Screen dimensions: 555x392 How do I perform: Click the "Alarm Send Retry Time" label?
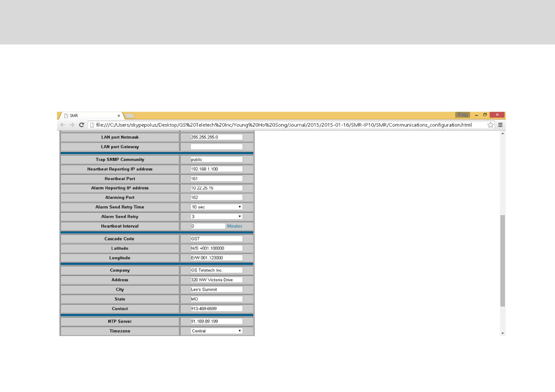[120, 207]
